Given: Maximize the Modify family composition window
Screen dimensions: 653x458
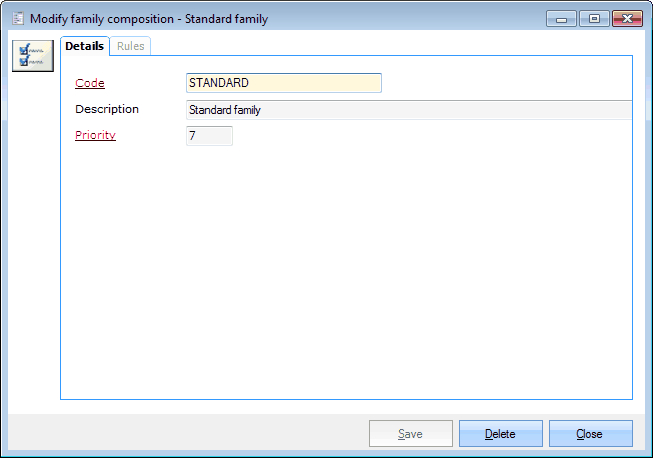Looking at the screenshot, I should click(x=594, y=18).
